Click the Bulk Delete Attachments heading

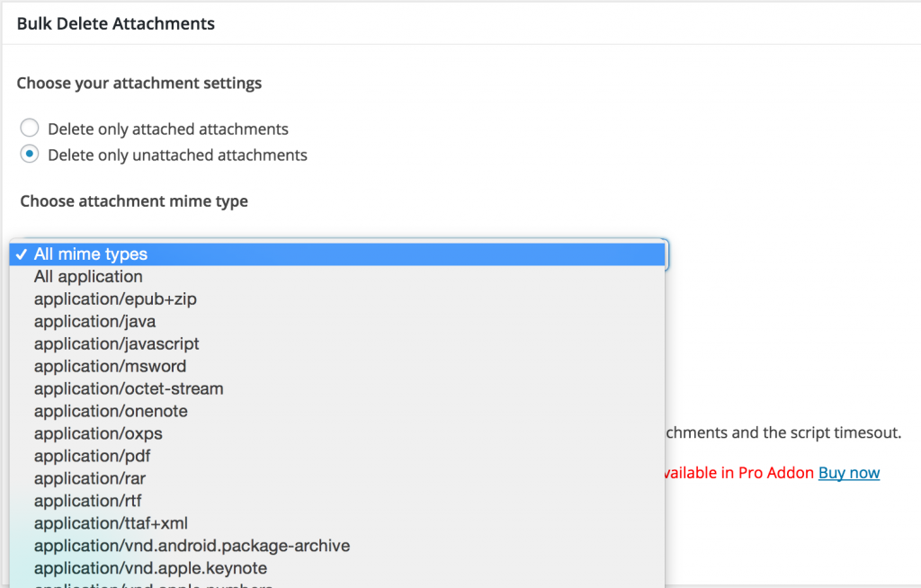point(115,23)
